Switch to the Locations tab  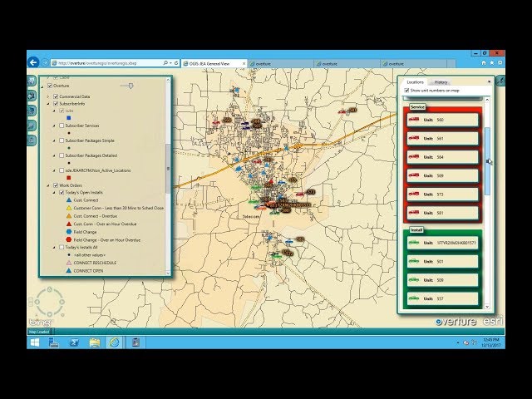pos(415,82)
